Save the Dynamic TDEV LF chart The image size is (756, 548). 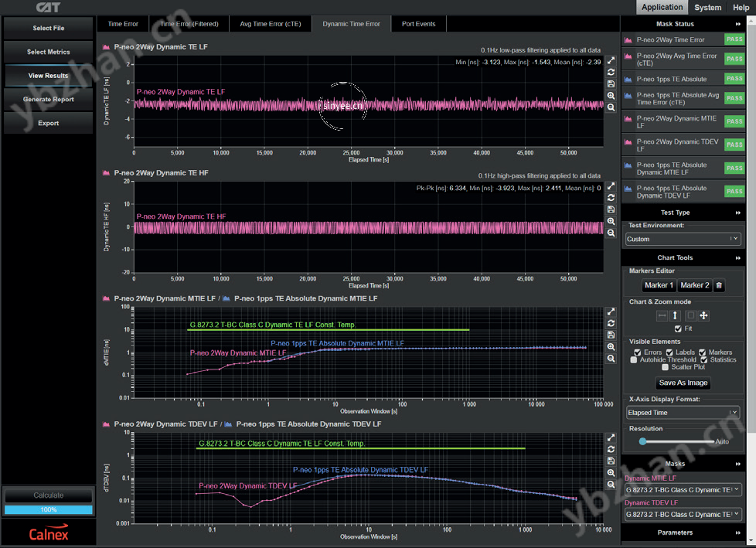(611, 461)
